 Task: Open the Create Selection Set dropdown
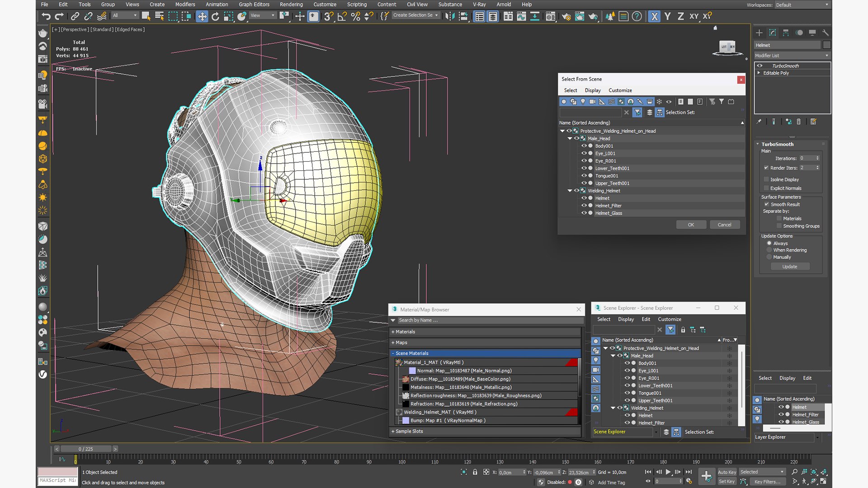[x=415, y=15]
